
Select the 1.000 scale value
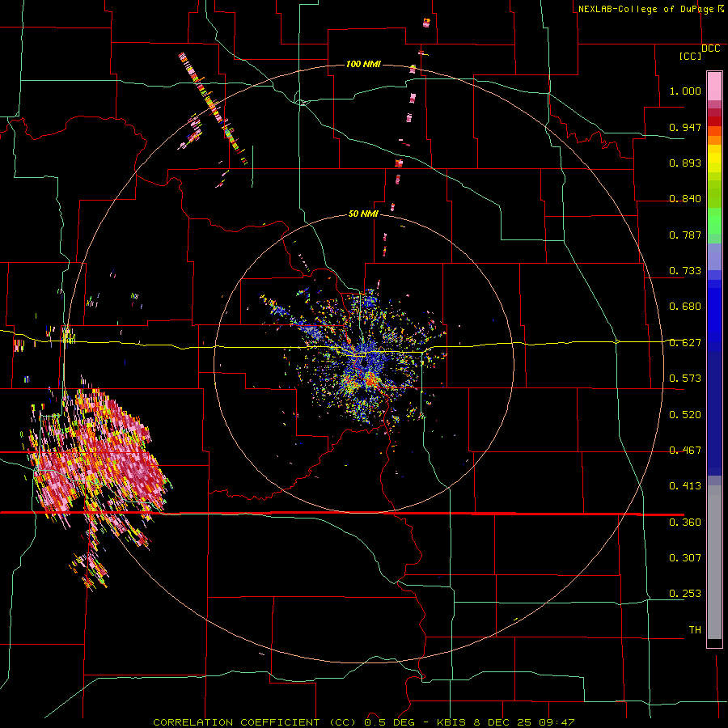(x=685, y=91)
